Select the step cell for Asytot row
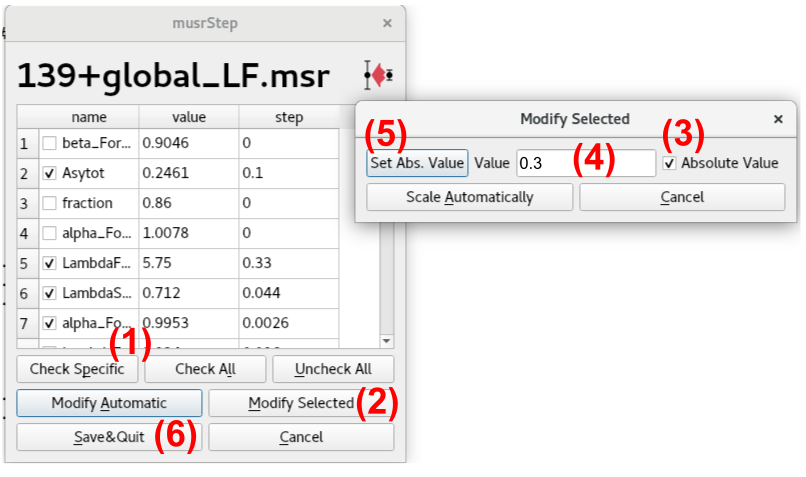This screenshot has height=477, width=806. (288, 173)
